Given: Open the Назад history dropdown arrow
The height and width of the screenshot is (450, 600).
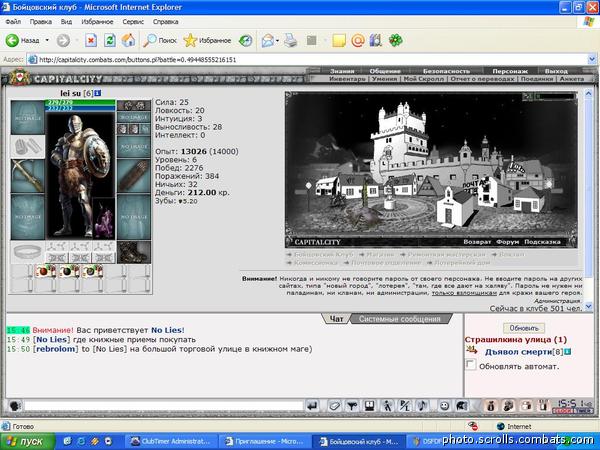Looking at the screenshot, I should 47,40.
